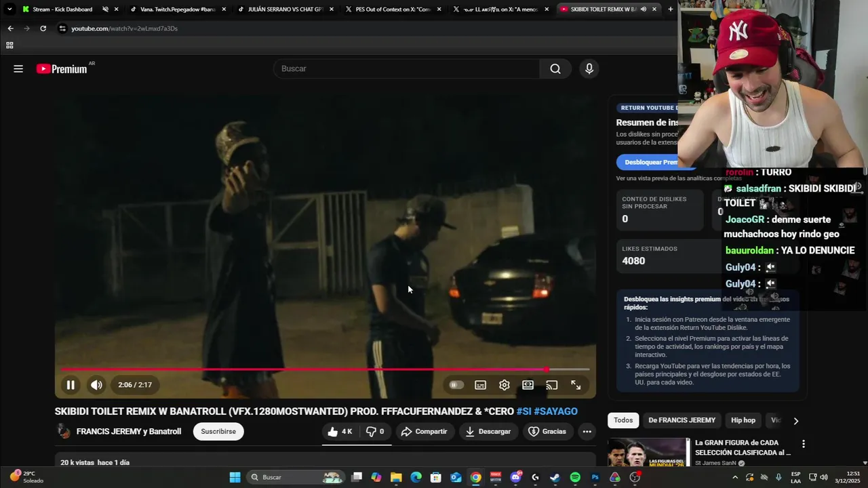Open Steam from the taskbar
The image size is (868, 488).
(555, 477)
